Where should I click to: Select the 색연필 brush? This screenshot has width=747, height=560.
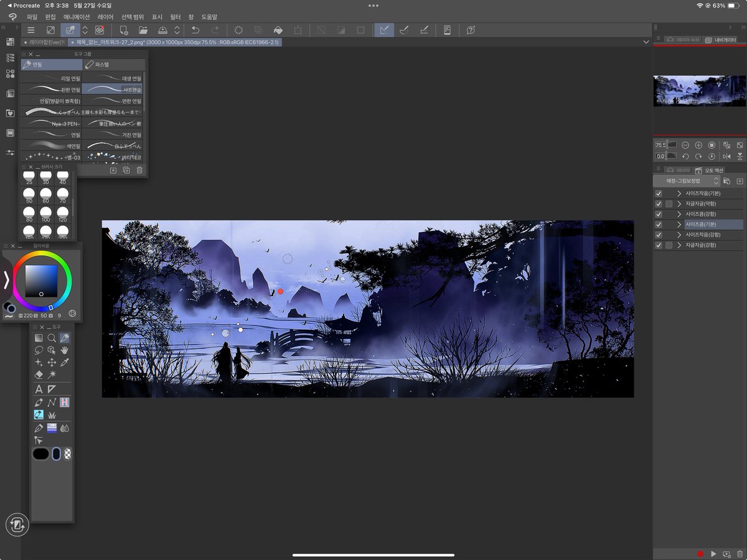pyautogui.click(x=51, y=146)
